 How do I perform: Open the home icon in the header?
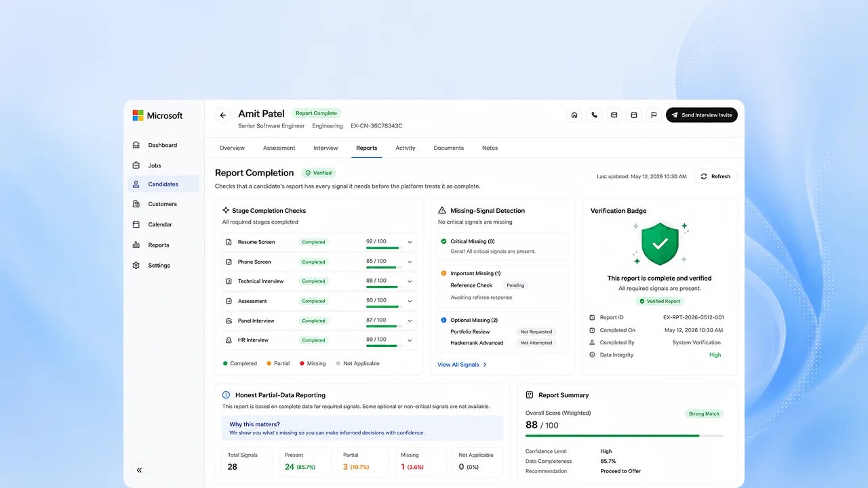574,115
